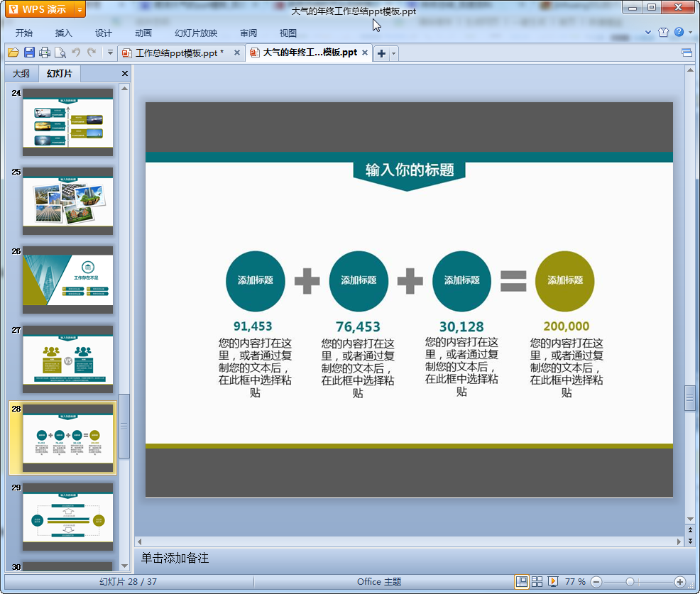This screenshot has width=700, height=594.
Task: Select slide 26 thumbnail
Action: 68,280
